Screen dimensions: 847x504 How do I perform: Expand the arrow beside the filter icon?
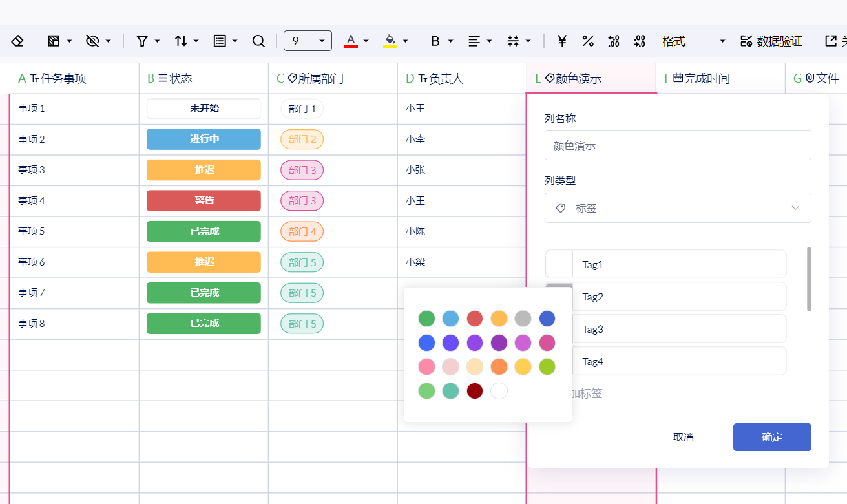[158, 41]
